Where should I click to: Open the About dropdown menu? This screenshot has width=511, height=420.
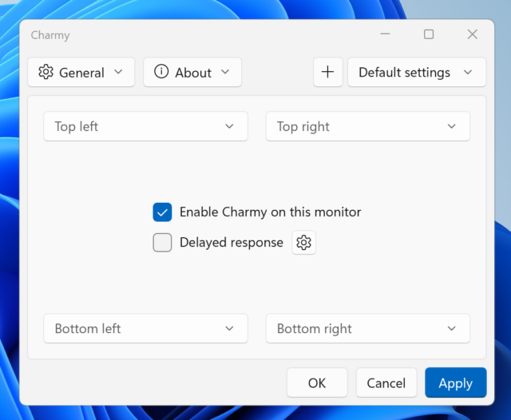(192, 73)
